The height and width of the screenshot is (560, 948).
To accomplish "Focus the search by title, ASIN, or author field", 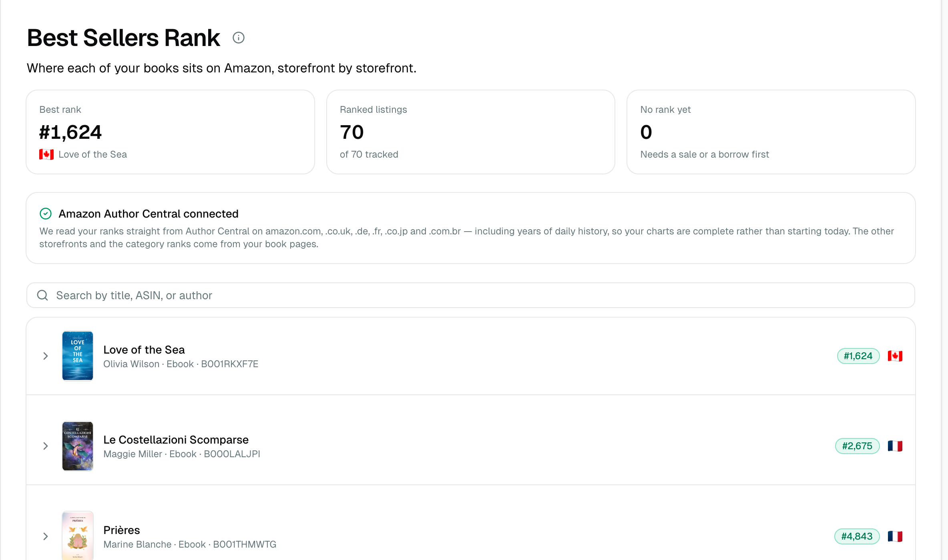I will 471,295.
